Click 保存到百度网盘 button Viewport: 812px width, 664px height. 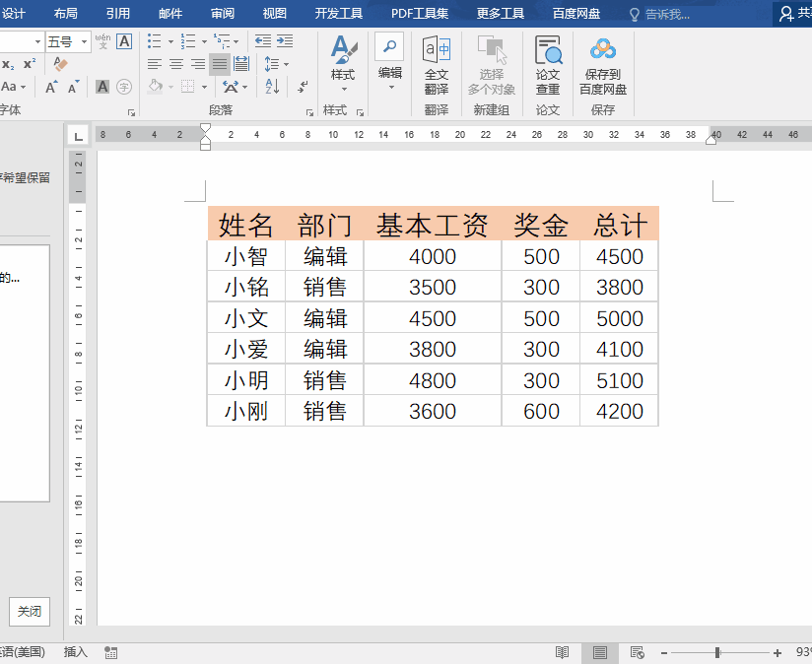point(603,67)
